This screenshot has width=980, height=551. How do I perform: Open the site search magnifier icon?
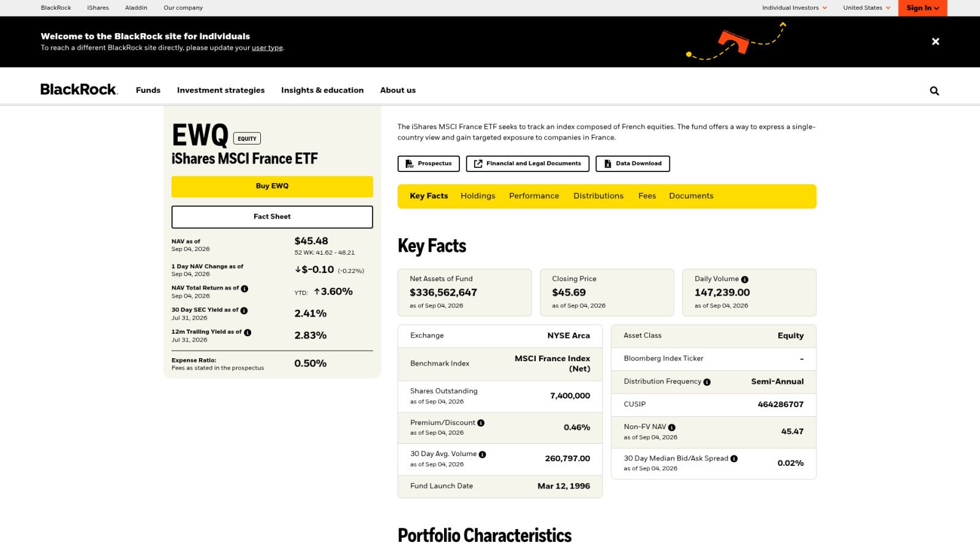pyautogui.click(x=934, y=91)
